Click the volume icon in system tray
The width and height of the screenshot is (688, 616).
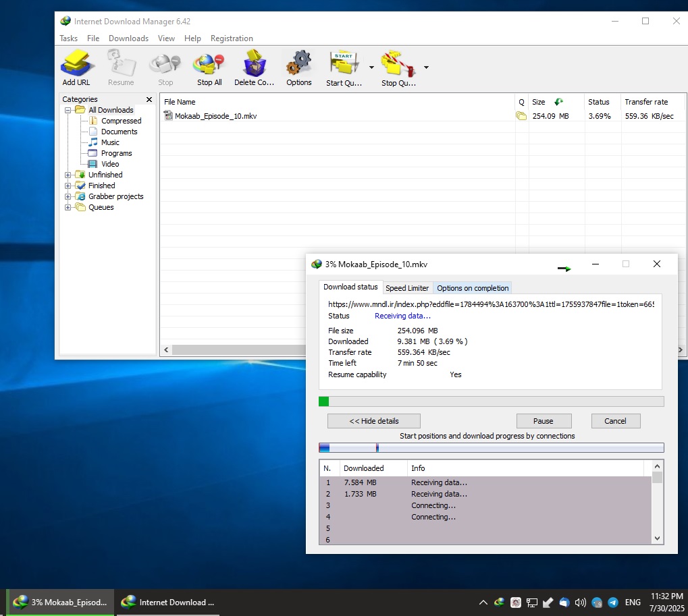(x=580, y=603)
